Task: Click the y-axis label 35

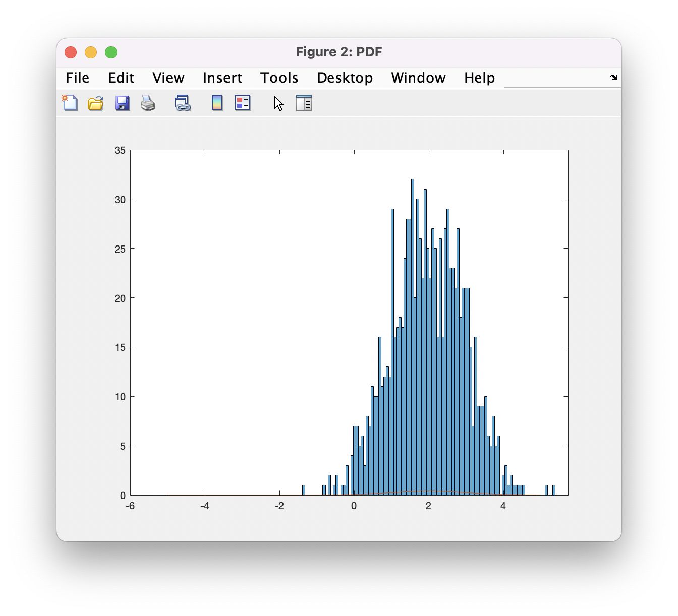Action: click(x=120, y=150)
